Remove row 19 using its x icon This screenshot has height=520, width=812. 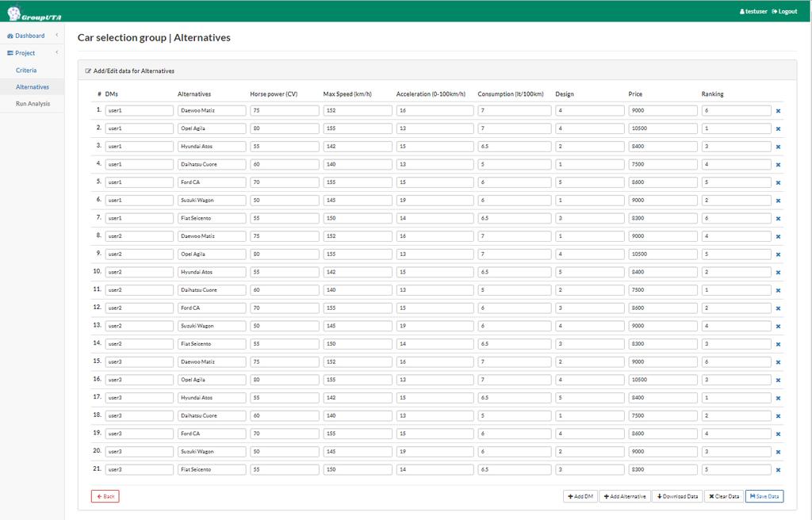(778, 434)
